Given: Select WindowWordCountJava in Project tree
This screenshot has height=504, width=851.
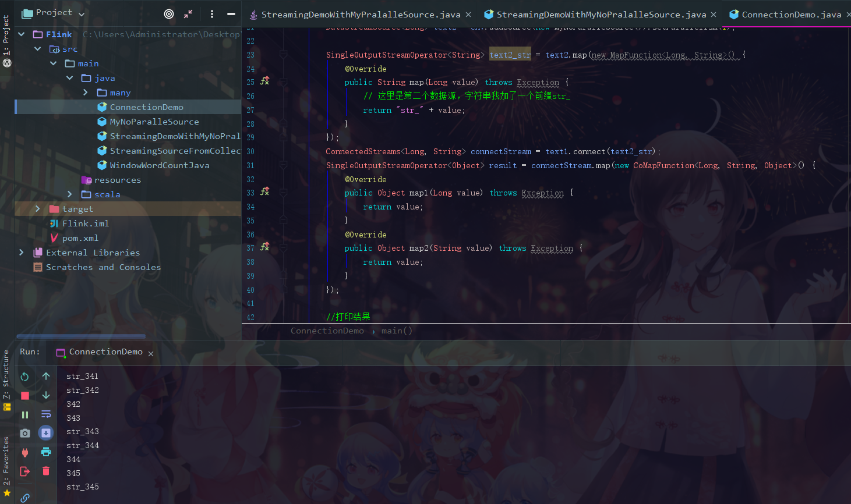Looking at the screenshot, I should coord(159,165).
